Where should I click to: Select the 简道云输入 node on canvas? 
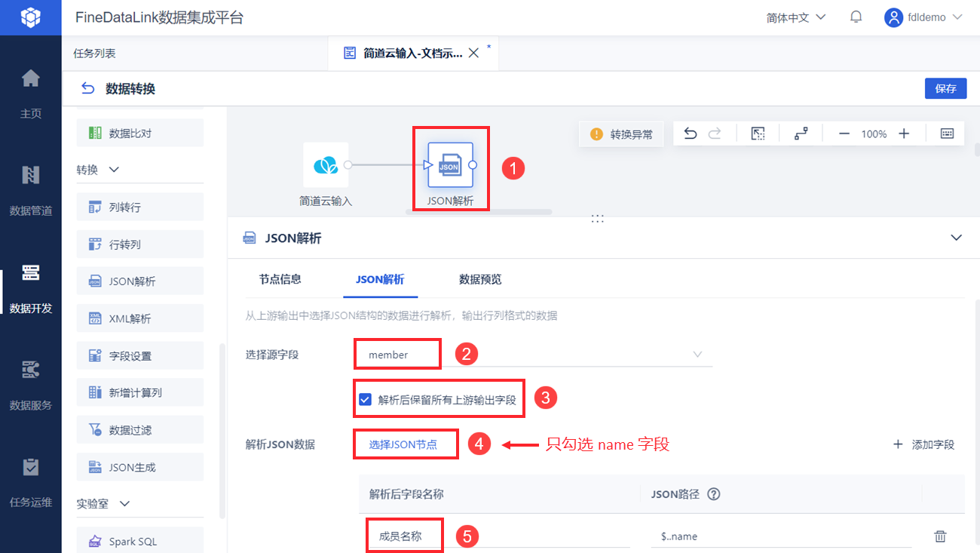[326, 164]
